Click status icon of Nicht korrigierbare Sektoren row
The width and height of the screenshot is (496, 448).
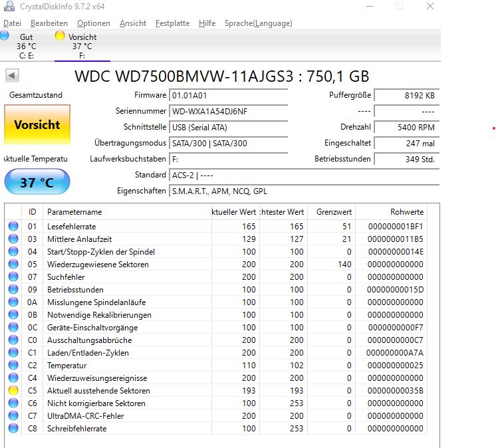(13, 403)
